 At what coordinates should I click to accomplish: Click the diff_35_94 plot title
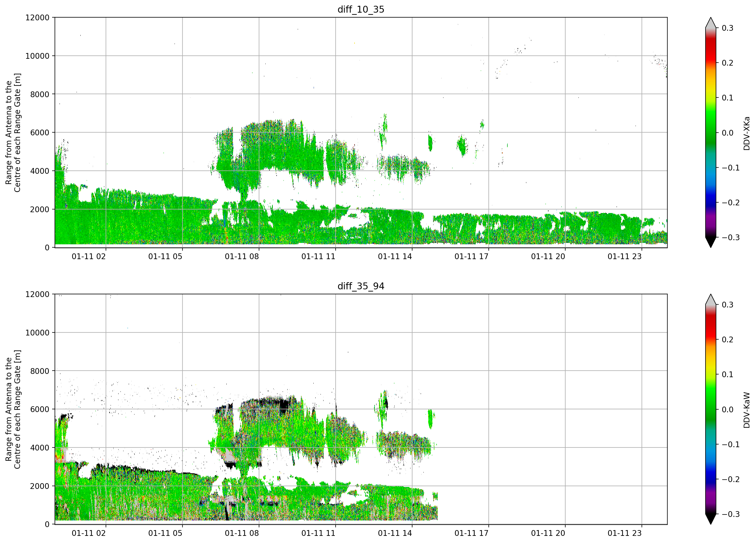[x=361, y=286]
